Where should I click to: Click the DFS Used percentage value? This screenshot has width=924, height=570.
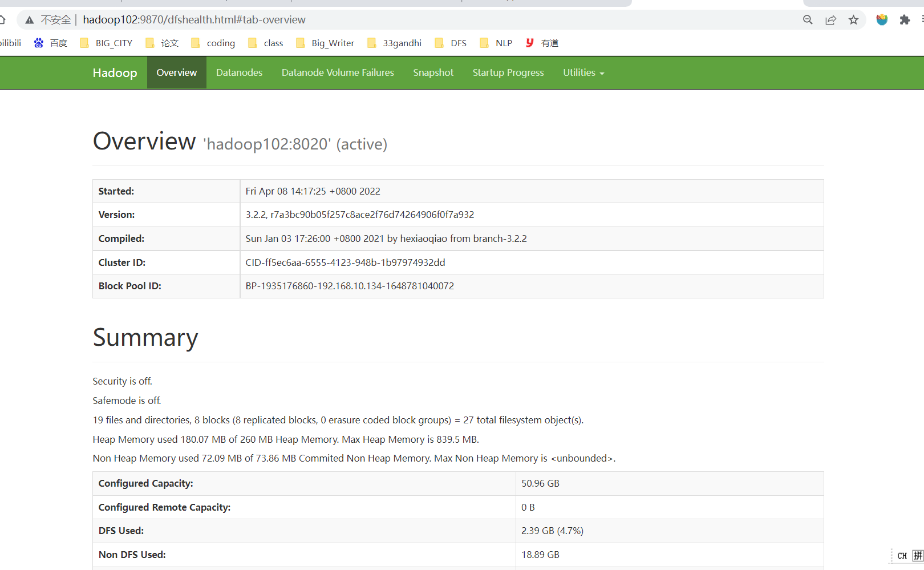click(x=552, y=531)
